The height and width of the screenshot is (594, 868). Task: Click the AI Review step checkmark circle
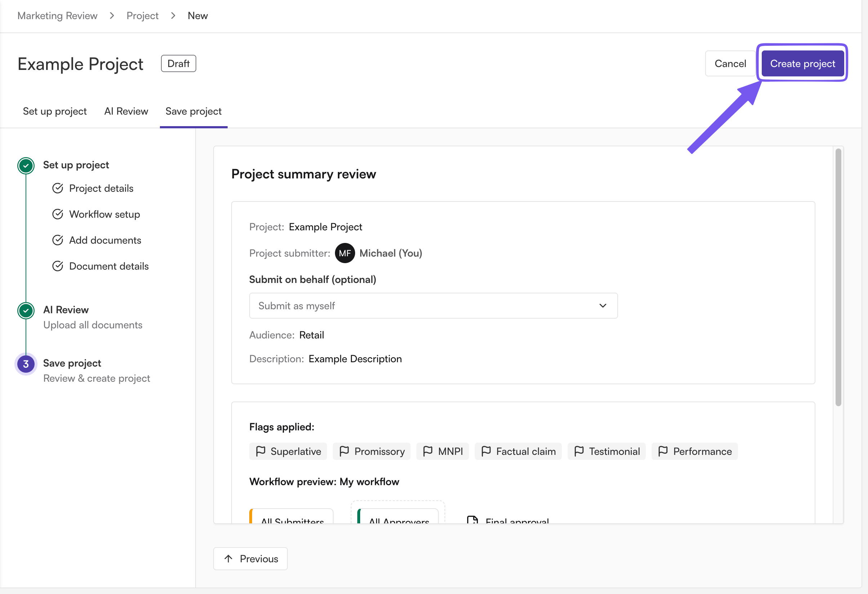(x=26, y=310)
